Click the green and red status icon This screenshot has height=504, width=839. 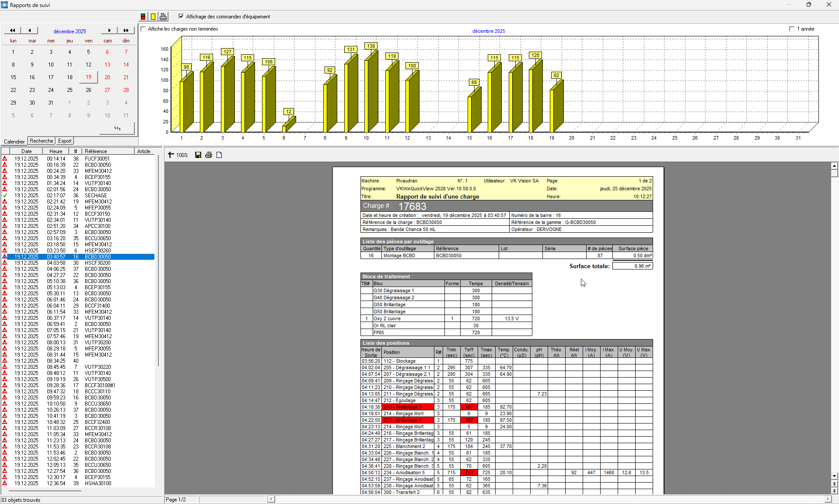(143, 17)
